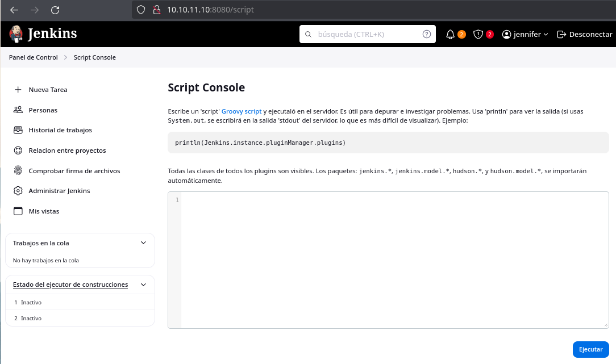This screenshot has width=616, height=364.
Task: Click line number 1 in editor gutter
Action: coord(177,200)
